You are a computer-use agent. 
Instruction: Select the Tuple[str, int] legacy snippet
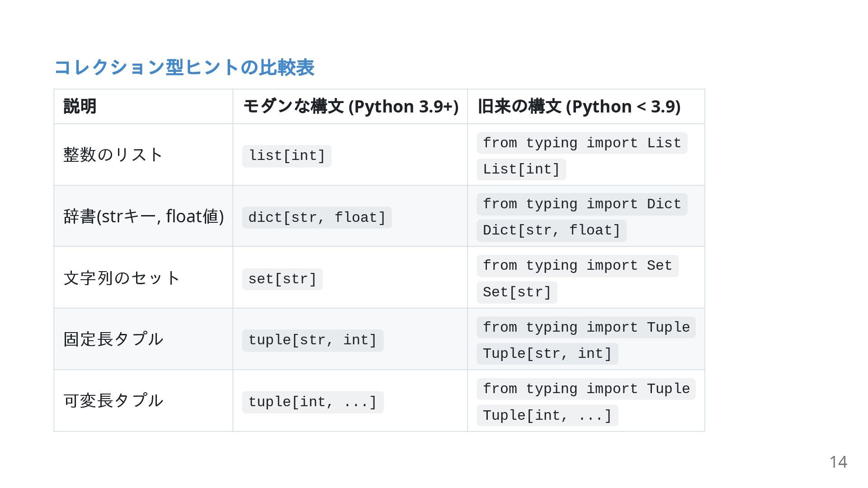(547, 353)
